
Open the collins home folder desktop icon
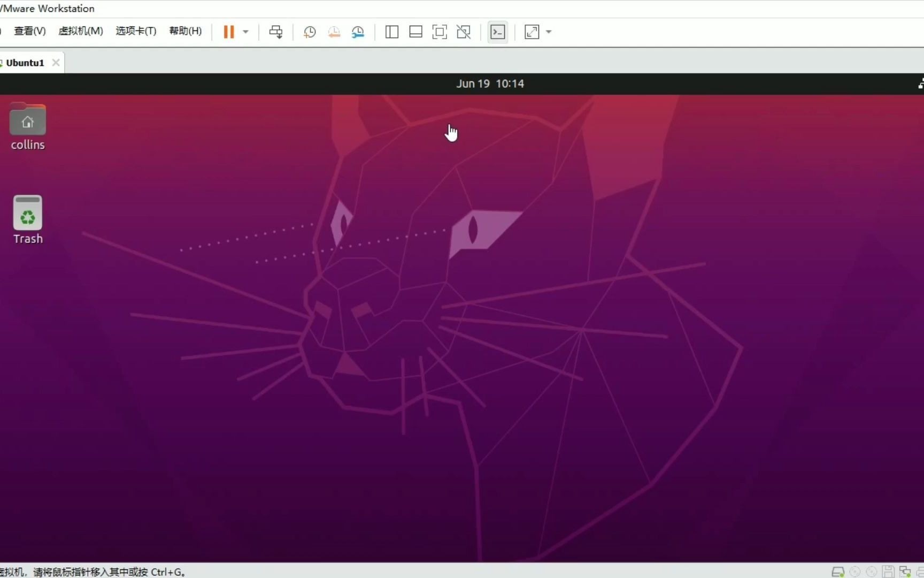[x=28, y=127]
